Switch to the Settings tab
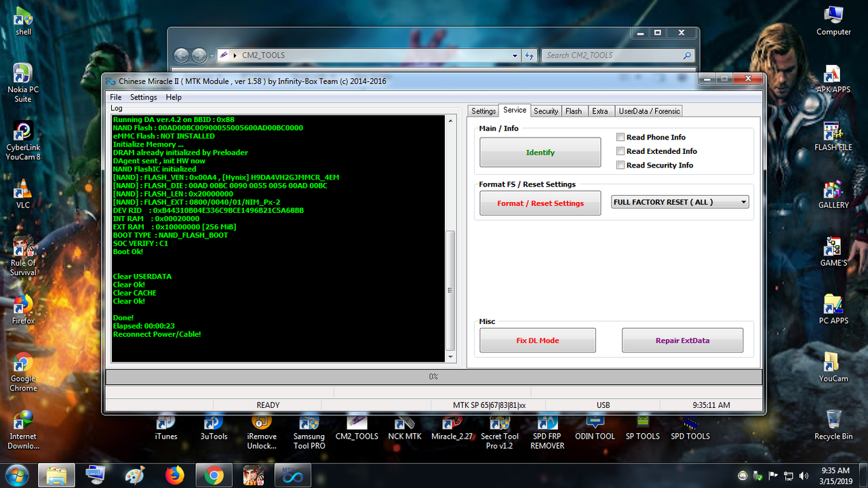 (484, 111)
